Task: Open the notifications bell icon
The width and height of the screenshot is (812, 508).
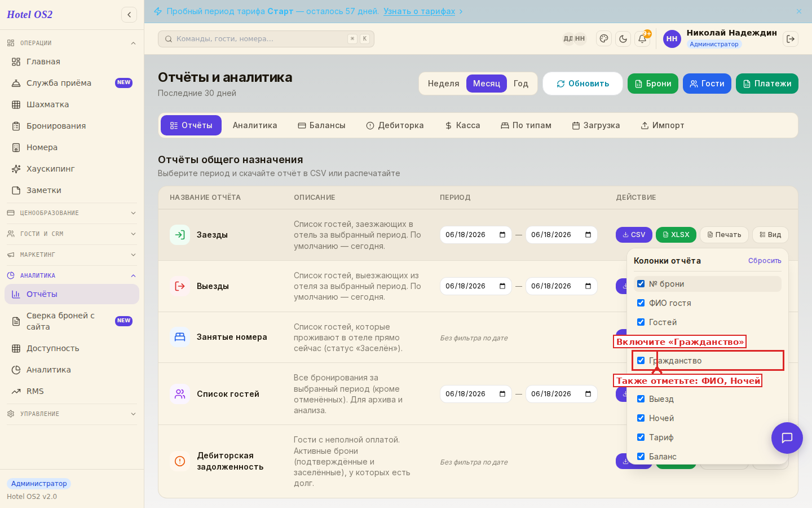Action: [642, 39]
